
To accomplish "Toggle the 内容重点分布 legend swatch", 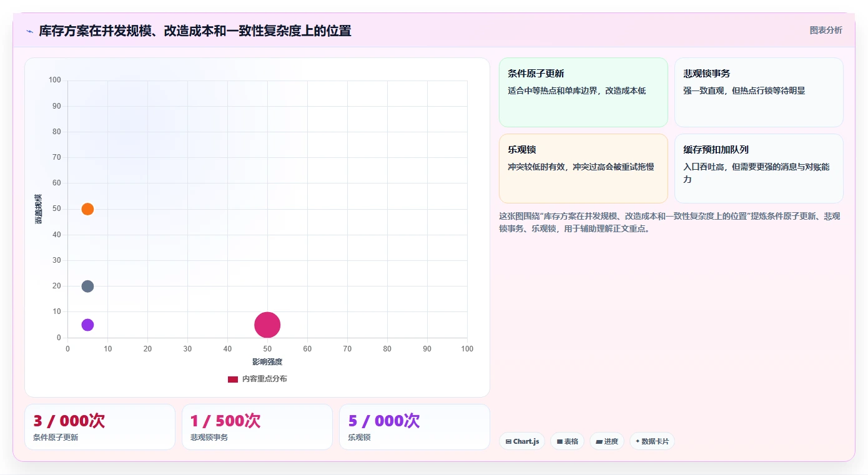I will [233, 379].
